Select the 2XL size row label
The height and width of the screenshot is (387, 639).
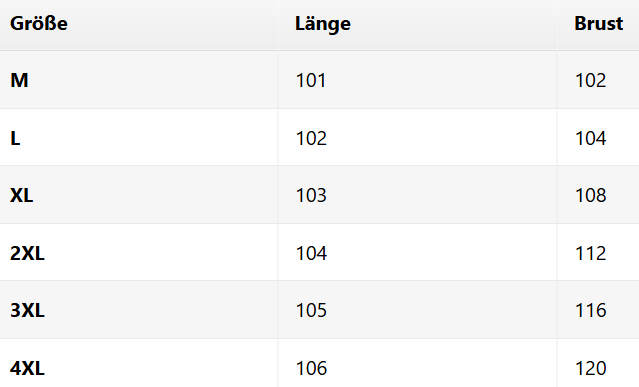27,253
